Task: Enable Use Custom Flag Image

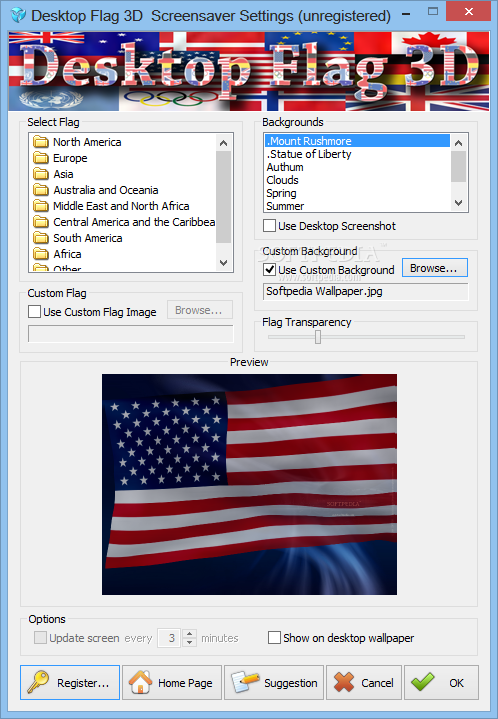Action: click(34, 312)
